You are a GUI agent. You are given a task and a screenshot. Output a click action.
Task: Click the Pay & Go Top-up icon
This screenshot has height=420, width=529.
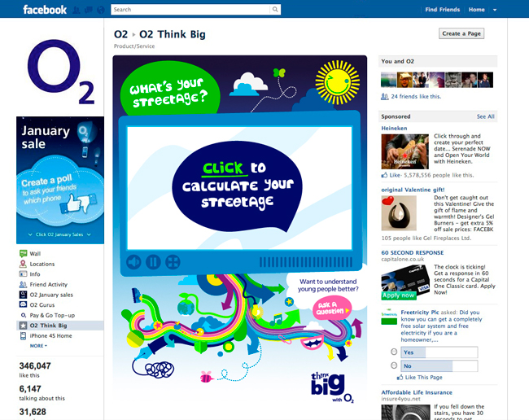tap(23, 315)
